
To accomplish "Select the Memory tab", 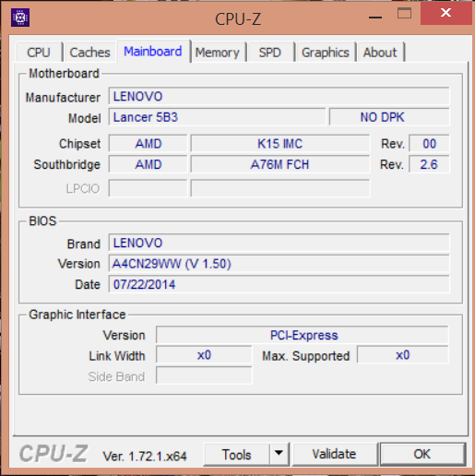I will pos(218,53).
